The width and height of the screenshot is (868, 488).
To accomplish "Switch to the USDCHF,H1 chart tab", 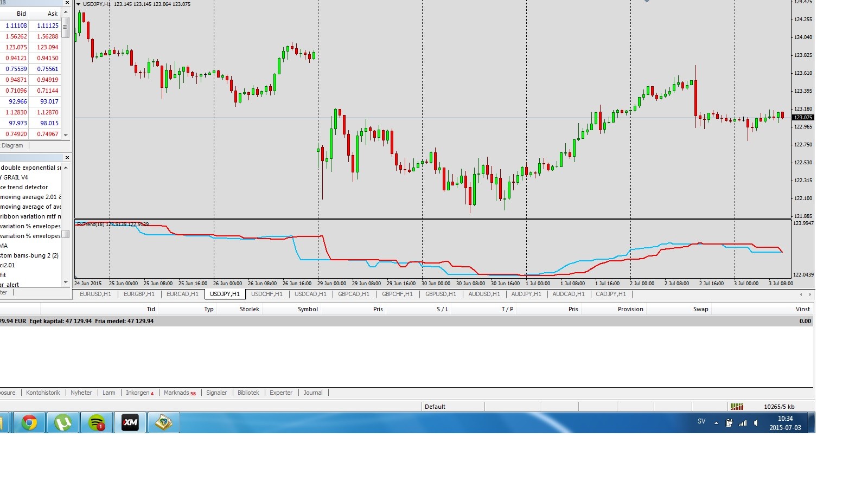I will coord(267,294).
